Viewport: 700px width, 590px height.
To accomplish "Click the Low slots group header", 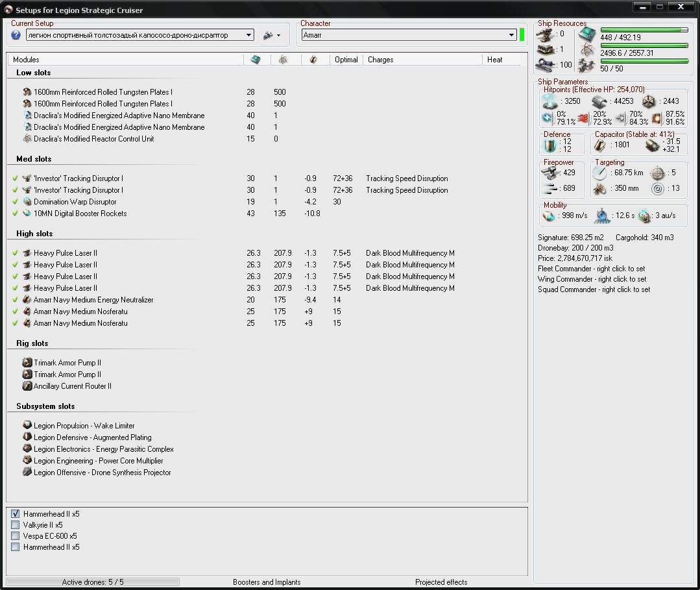I will [34, 72].
